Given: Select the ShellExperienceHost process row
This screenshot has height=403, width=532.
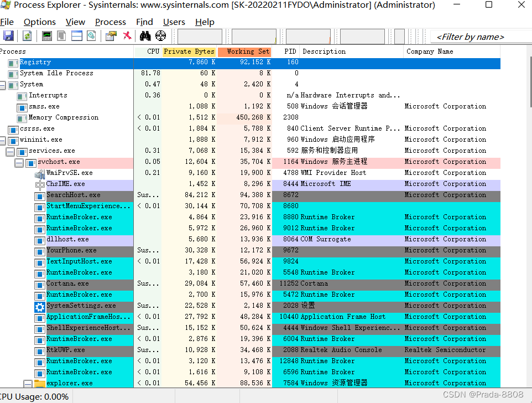Looking at the screenshot, I should point(250,328).
